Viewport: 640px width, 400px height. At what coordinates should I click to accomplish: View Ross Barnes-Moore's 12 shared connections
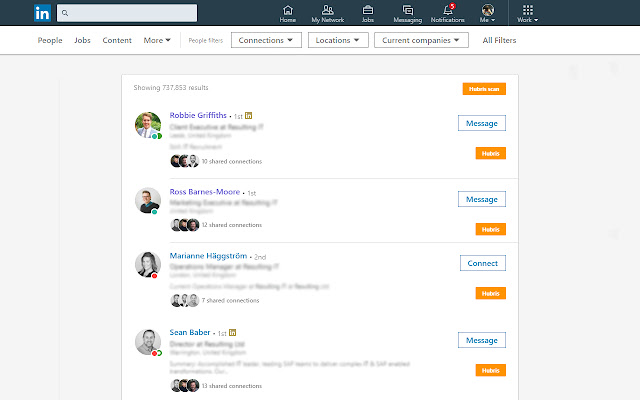pyautogui.click(x=232, y=225)
